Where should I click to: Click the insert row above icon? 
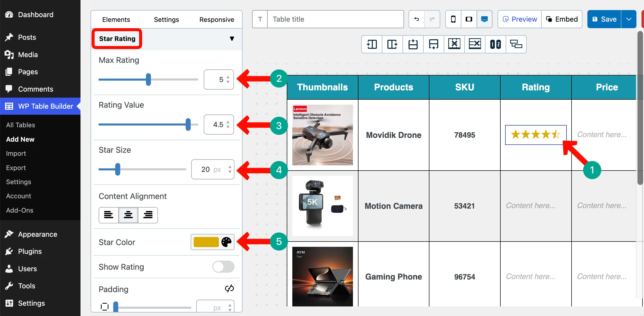click(413, 44)
